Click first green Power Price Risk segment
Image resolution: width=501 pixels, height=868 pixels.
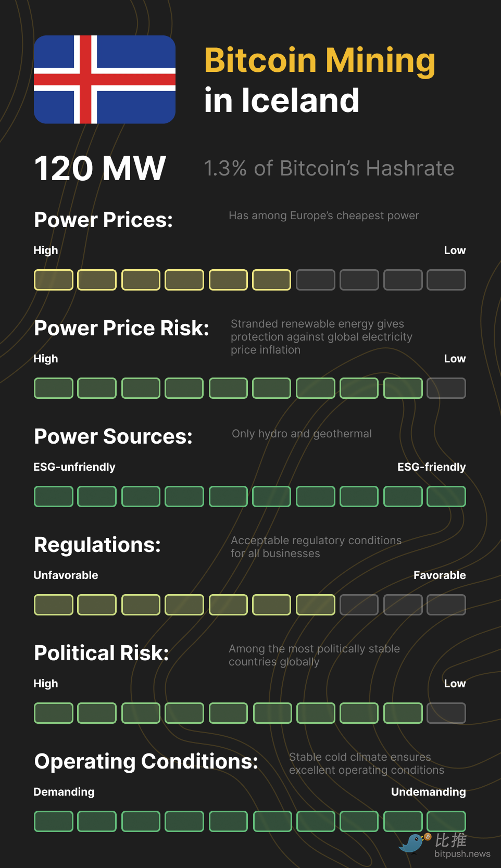tap(54, 388)
